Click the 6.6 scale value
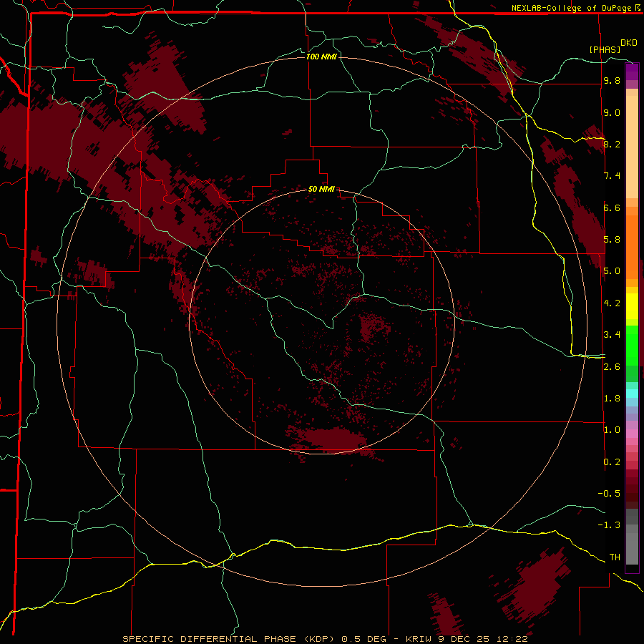Viewport: 644px width, 644px height. (x=612, y=208)
